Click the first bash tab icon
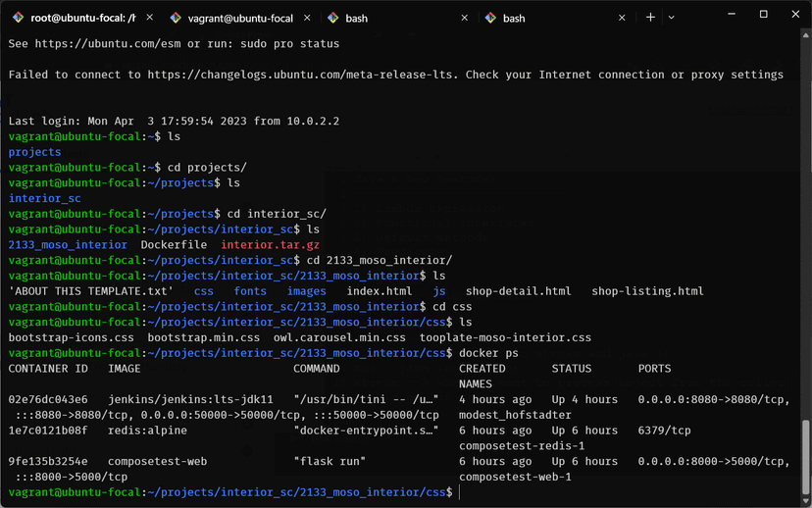Image resolution: width=812 pixels, height=508 pixels. tap(333, 18)
